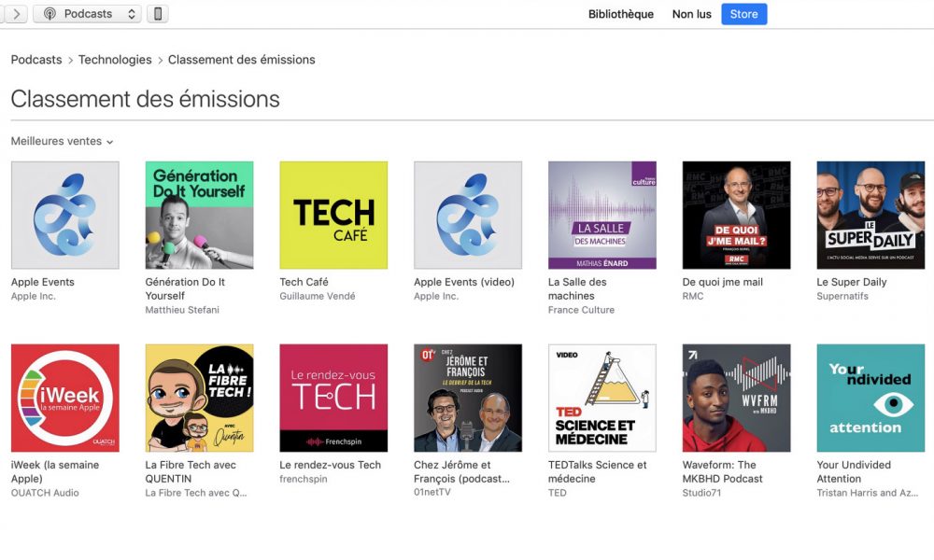Click author 01netTV
Viewport: 934px width, 560px height.
coord(432,493)
